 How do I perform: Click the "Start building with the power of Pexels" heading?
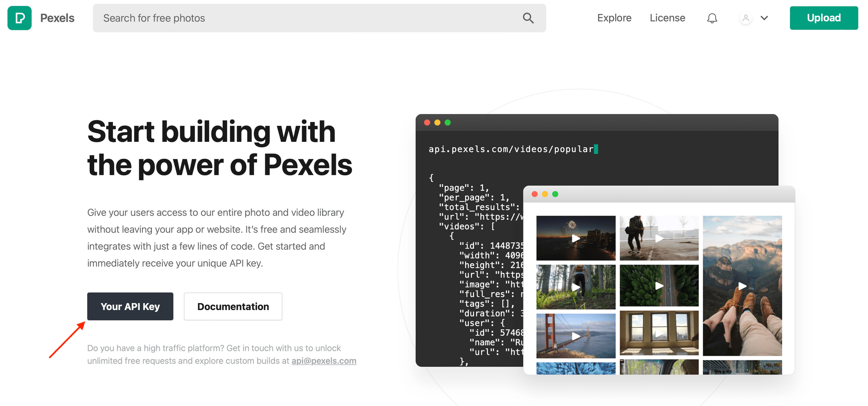click(220, 148)
